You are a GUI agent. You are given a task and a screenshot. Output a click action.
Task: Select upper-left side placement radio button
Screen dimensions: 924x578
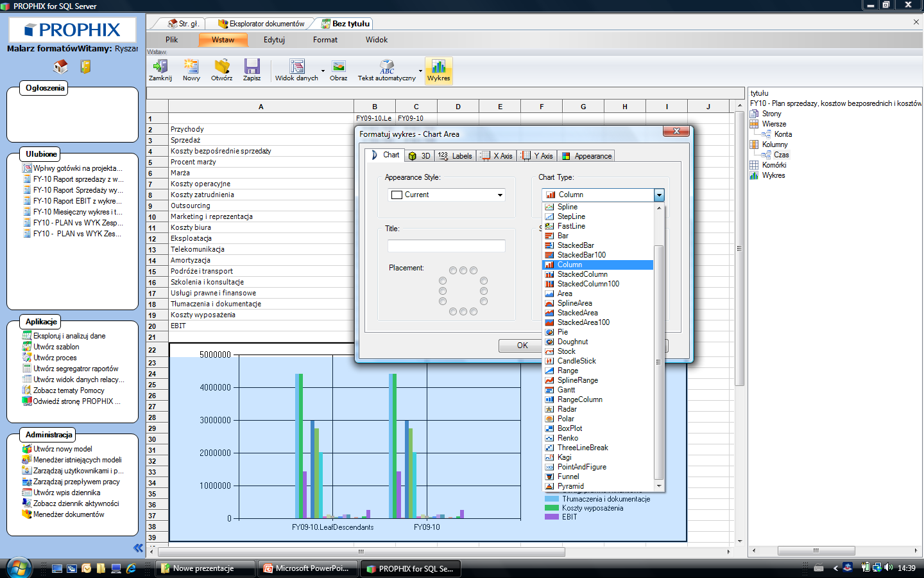(443, 281)
